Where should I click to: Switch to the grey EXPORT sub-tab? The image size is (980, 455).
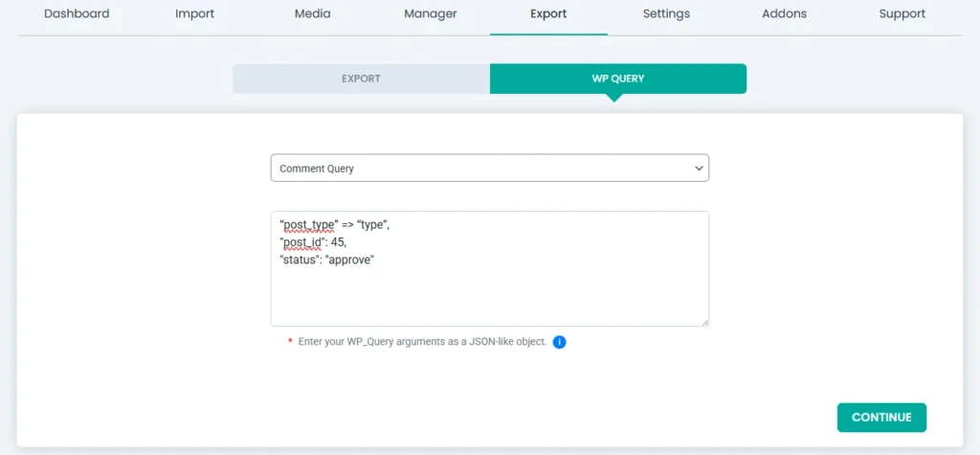pyautogui.click(x=361, y=79)
